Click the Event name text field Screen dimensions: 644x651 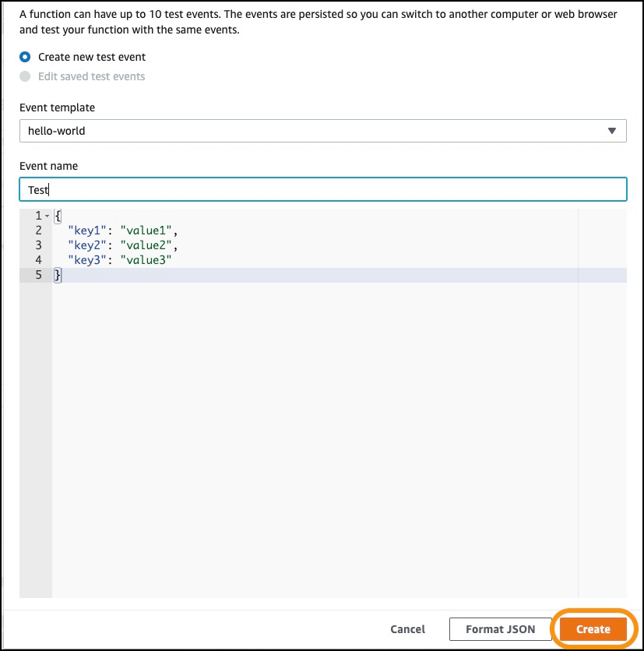(x=322, y=190)
